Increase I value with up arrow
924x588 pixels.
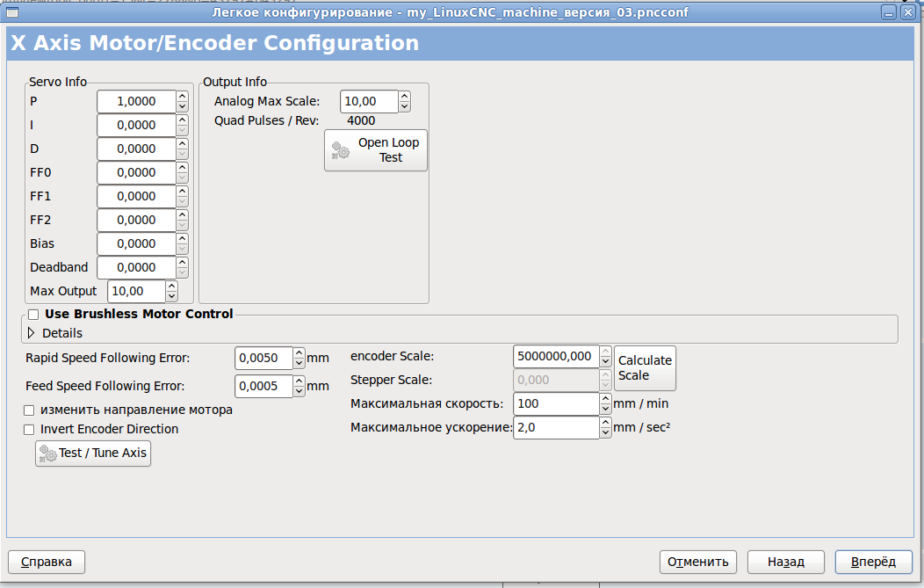(x=182, y=120)
